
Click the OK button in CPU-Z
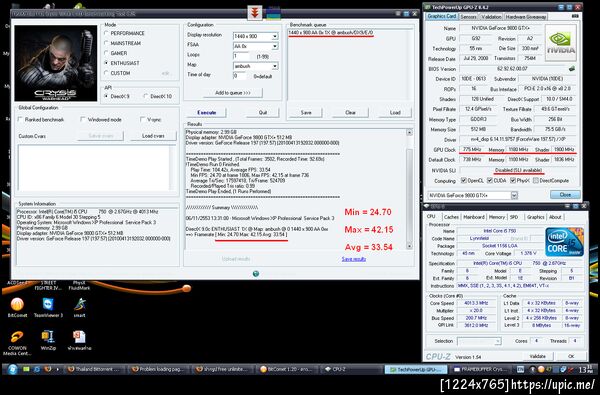tap(571, 356)
